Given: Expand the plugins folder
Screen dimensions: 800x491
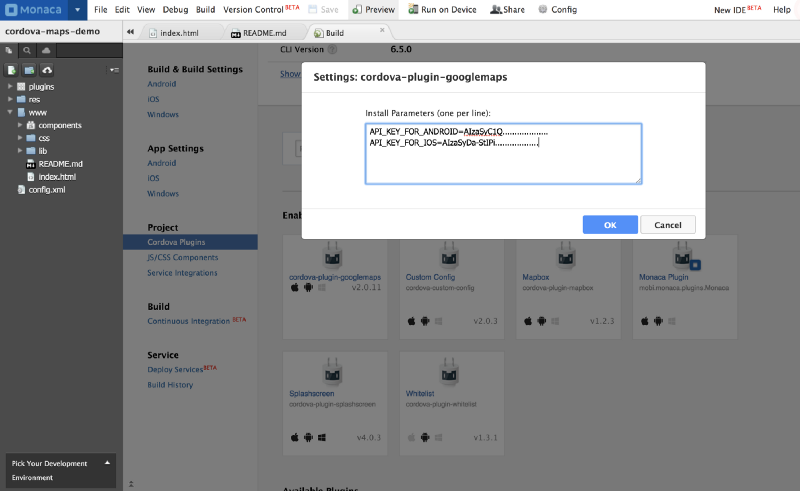Looking at the screenshot, I should pos(10,86).
